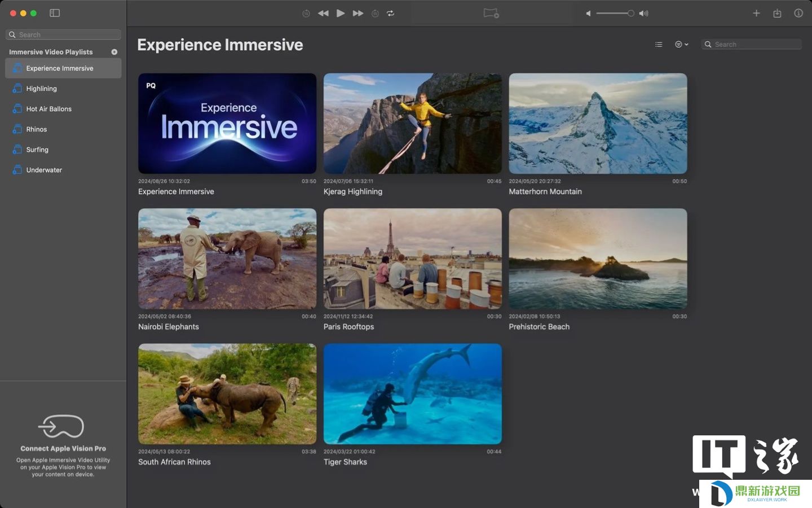Click the import download toolbar icon
This screenshot has width=812, height=508.
pyautogui.click(x=777, y=13)
